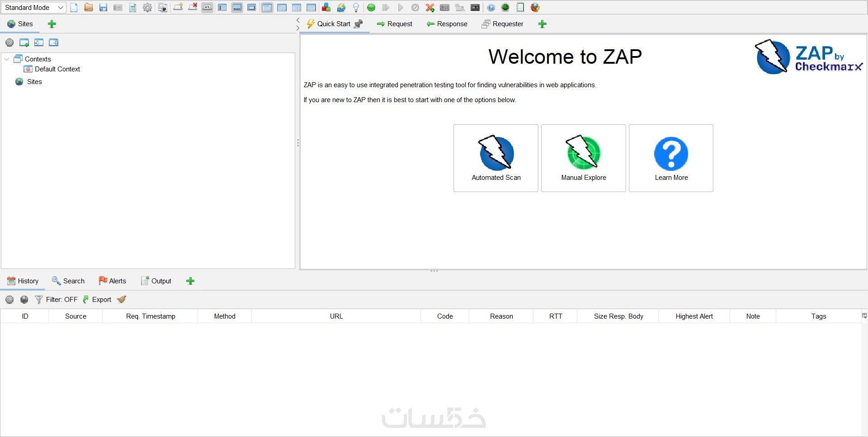The width and height of the screenshot is (868, 437).
Task: Select the Sites node in the tree
Action: [x=34, y=82]
